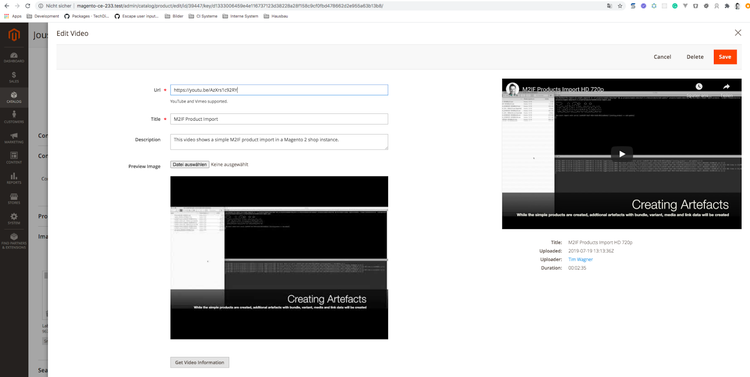This screenshot has height=377, width=750.
Task: Reload the page with the browser refresh icon
Action: 28,6
